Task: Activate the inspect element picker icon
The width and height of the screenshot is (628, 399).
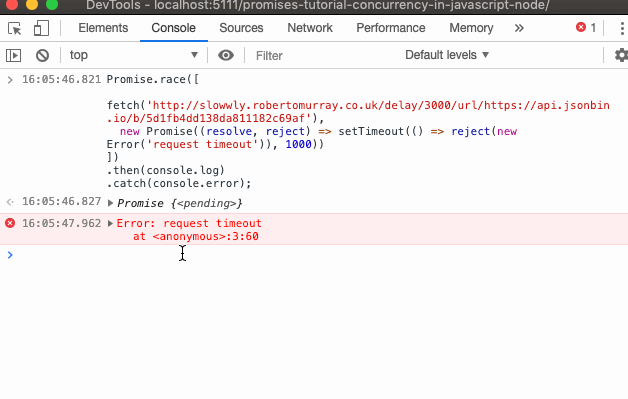Action: [14, 28]
